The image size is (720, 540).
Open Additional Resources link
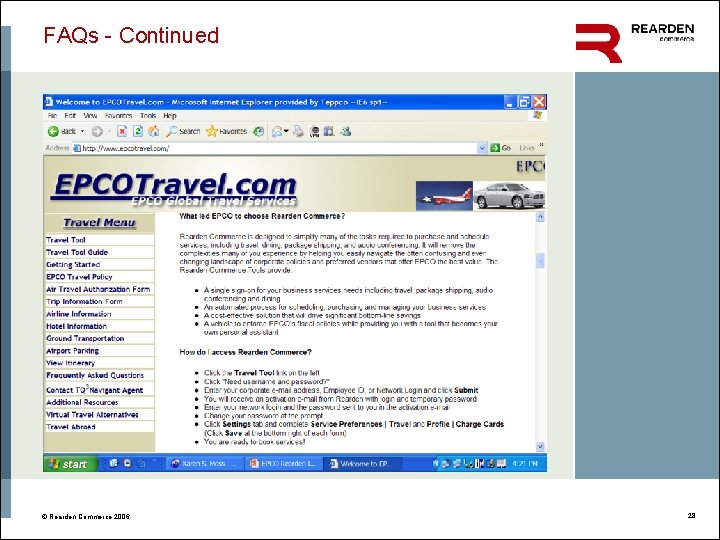tap(82, 402)
